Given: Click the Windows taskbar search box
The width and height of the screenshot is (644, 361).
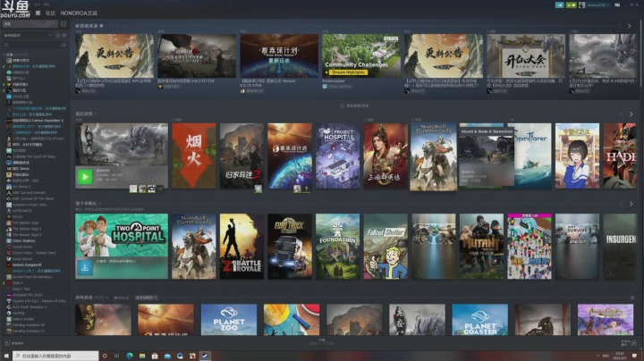Looking at the screenshot, I should (x=55, y=356).
